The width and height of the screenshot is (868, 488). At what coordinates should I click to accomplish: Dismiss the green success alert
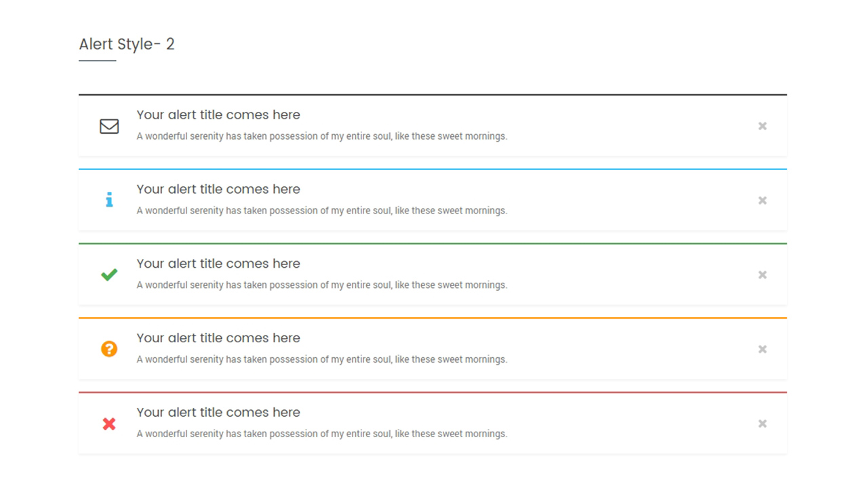762,274
